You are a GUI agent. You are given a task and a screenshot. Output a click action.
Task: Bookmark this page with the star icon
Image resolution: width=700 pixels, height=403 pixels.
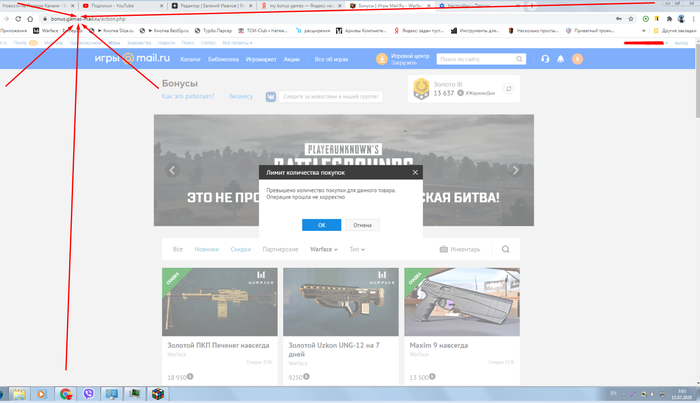[631, 19]
